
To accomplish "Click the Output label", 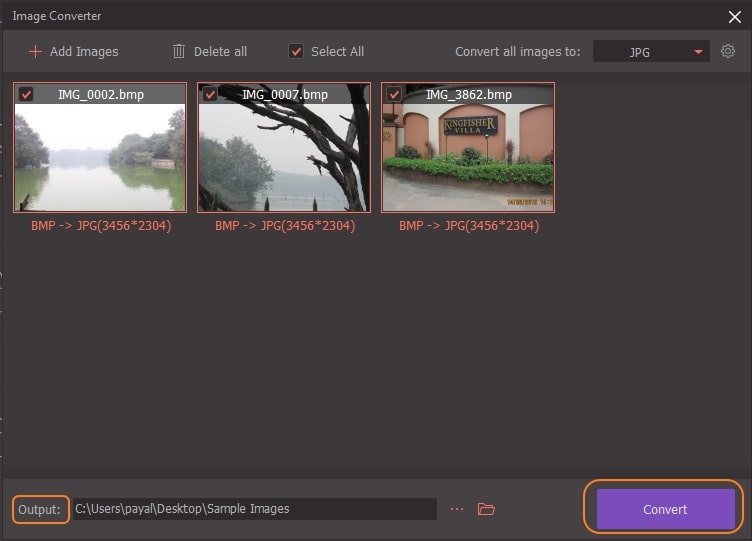I will pyautogui.click(x=41, y=509).
